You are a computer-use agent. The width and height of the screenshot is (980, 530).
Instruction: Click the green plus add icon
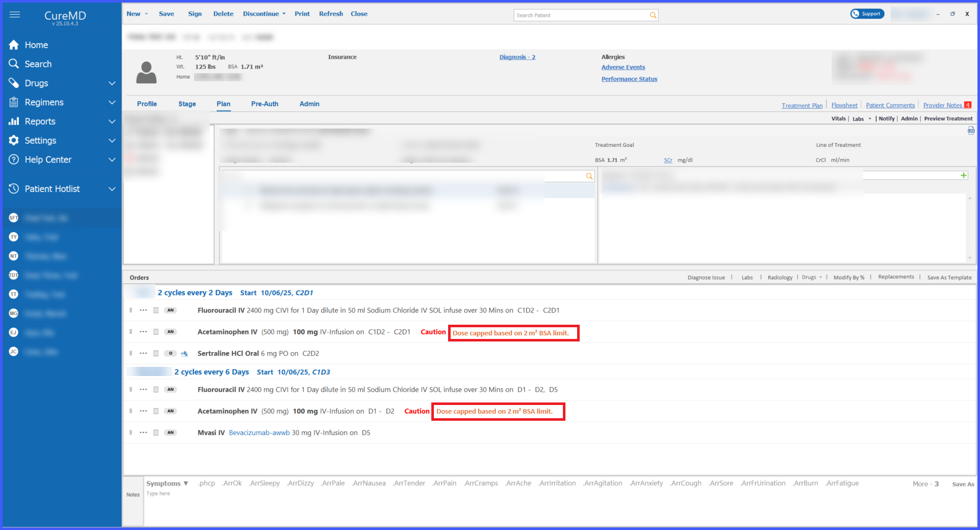pyautogui.click(x=964, y=175)
